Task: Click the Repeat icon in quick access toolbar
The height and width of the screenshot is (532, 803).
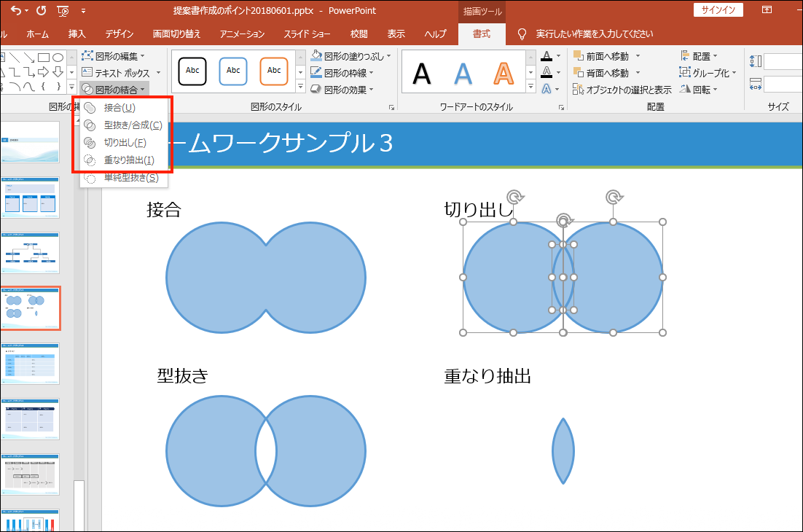Action: coord(41,10)
